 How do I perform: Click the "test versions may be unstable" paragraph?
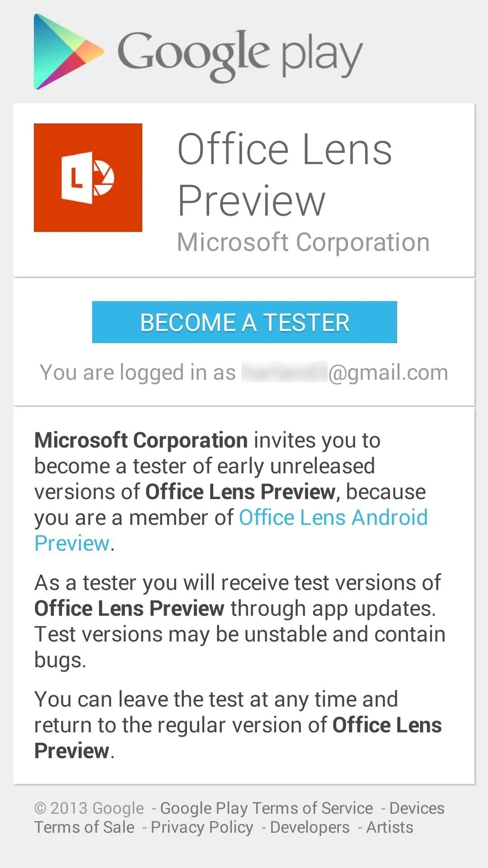(240, 621)
